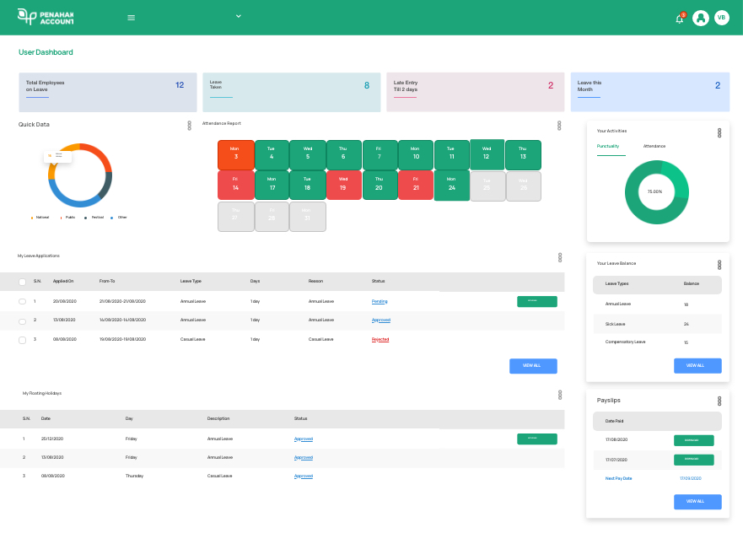
Task: Open Attendance Report options menu dots
Action: click(x=559, y=126)
